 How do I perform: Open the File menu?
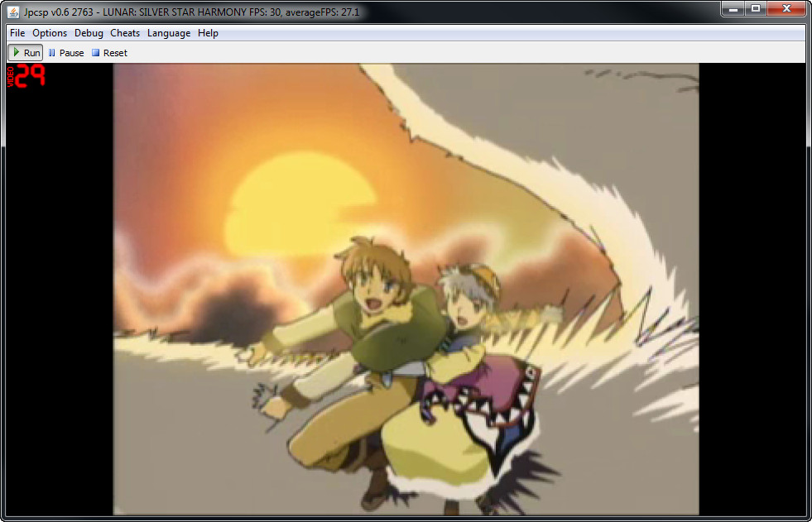pyautogui.click(x=17, y=33)
